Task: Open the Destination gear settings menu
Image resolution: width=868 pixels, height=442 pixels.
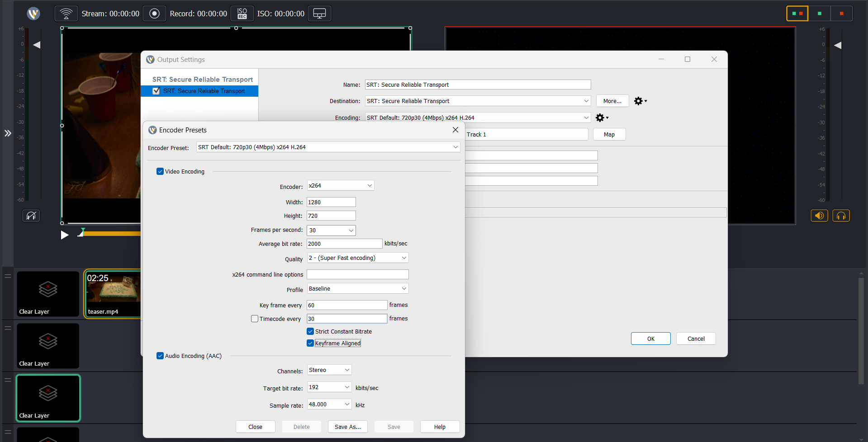Action: (640, 101)
